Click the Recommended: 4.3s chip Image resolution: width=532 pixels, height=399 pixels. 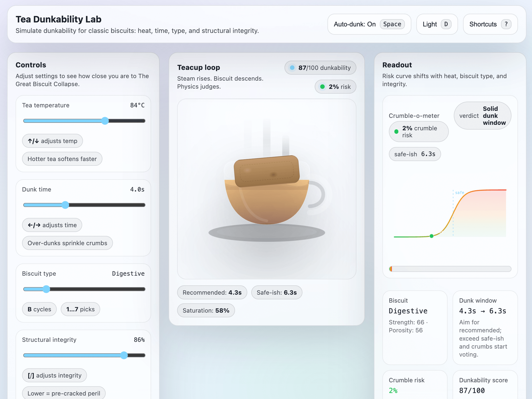coord(212,292)
